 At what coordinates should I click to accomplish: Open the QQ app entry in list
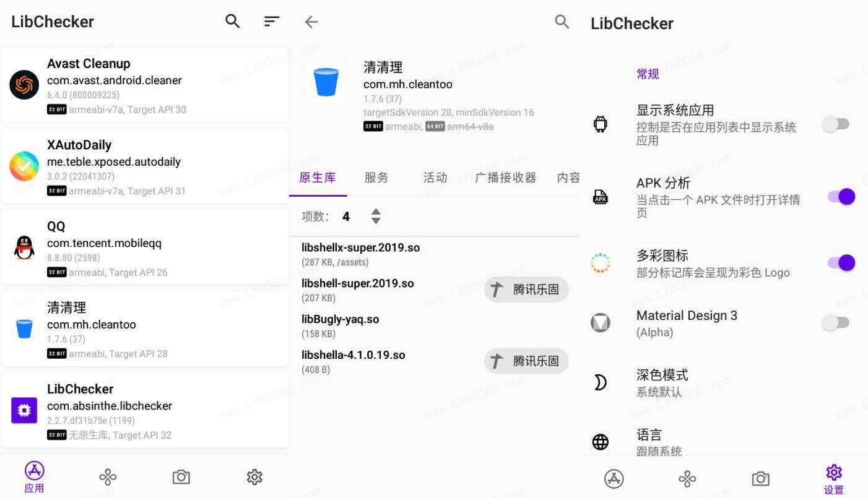coord(145,248)
